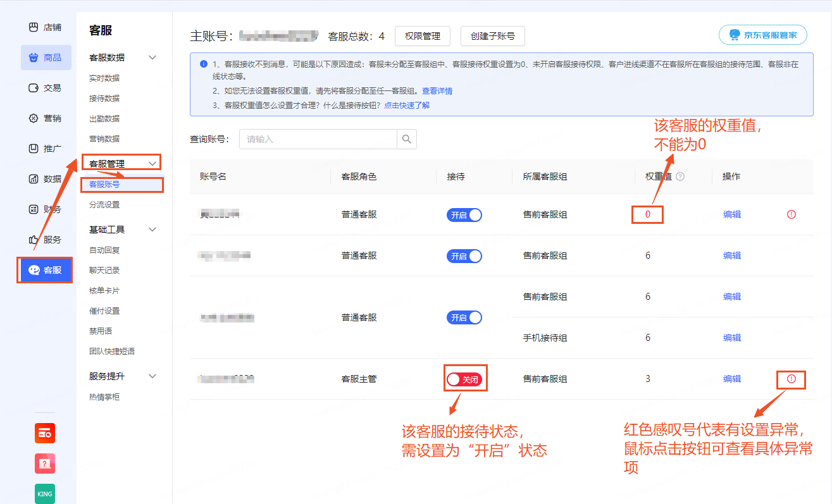Click 编辑 in the second 普通客服 row
Viewport: 832px width, 504px height.
point(732,255)
